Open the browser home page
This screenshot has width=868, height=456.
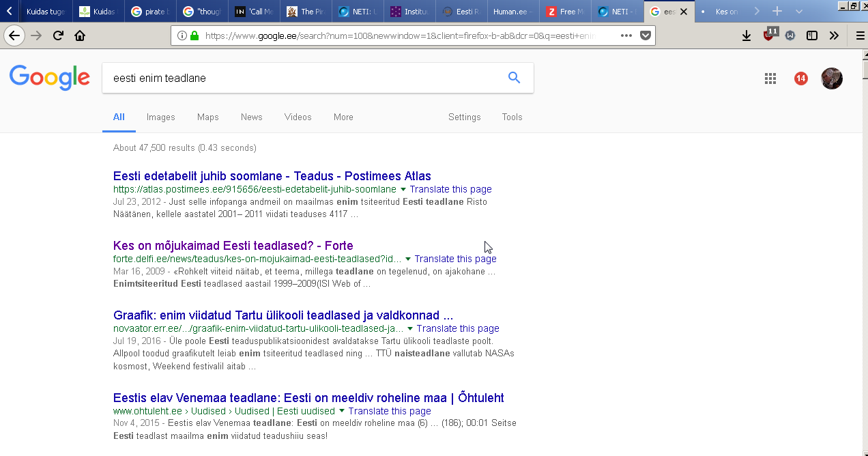[x=80, y=35]
